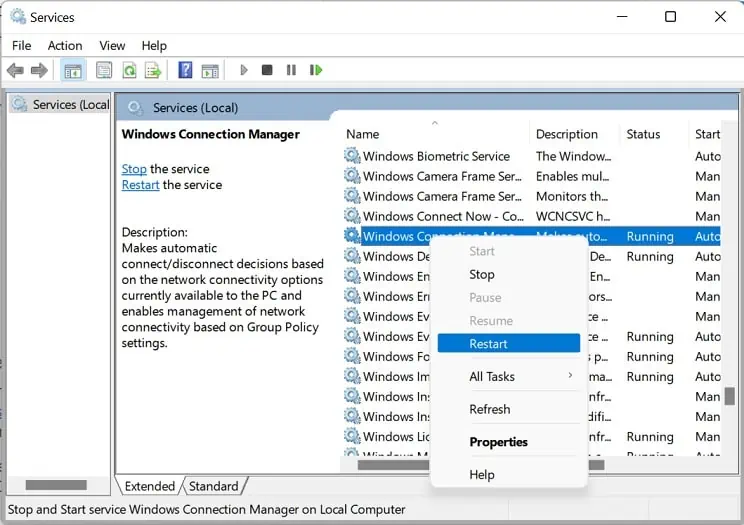This screenshot has height=525, width=744.
Task: Open the View menu
Action: pos(112,46)
